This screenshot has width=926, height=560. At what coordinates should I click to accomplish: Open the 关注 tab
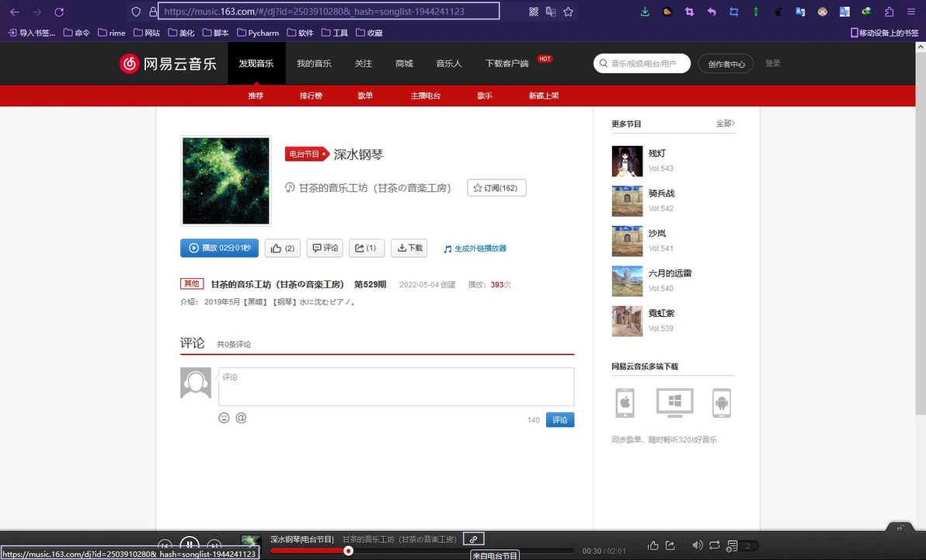tap(364, 63)
